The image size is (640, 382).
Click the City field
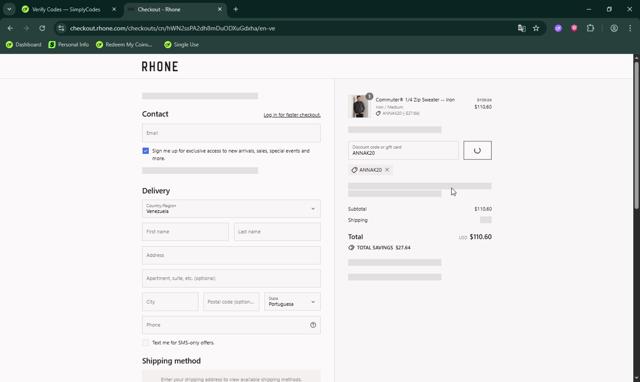point(170,302)
